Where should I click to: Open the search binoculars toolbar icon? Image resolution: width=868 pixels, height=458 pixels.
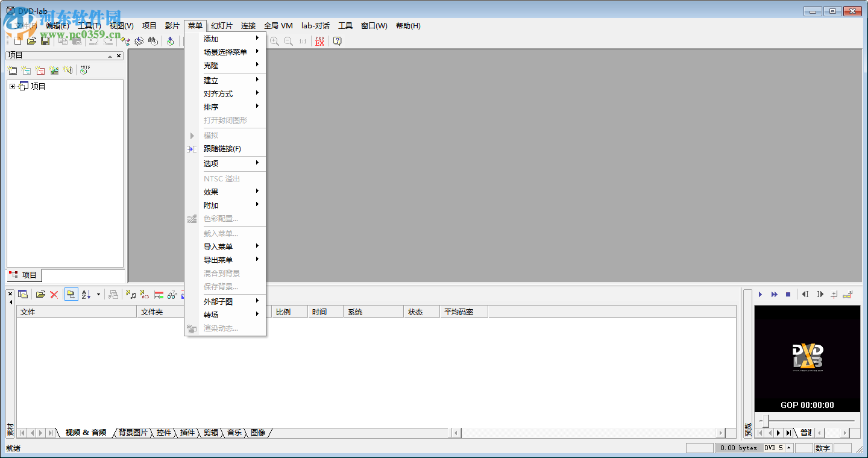[153, 41]
